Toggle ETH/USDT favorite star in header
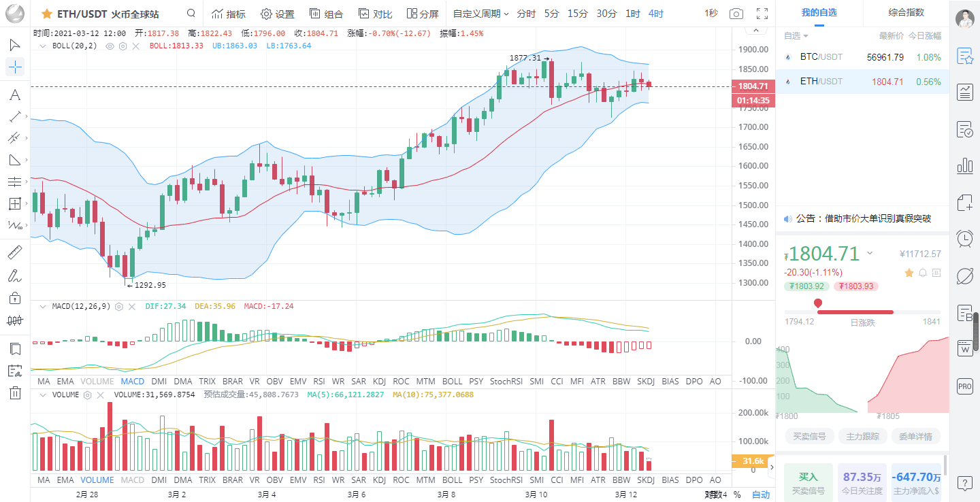The width and height of the screenshot is (980, 502). coord(47,14)
